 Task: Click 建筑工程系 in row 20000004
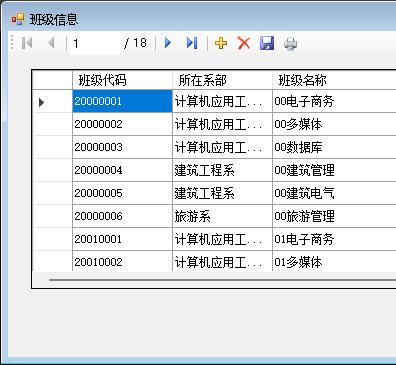[x=222, y=170]
